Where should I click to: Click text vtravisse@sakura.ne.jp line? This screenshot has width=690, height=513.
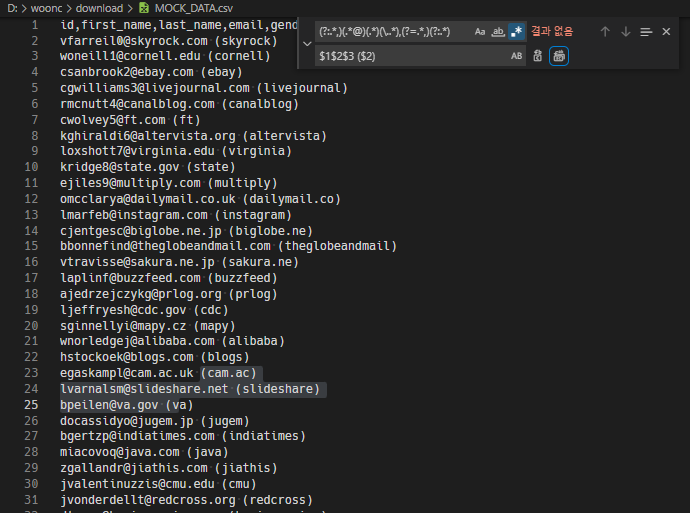[x=179, y=262]
